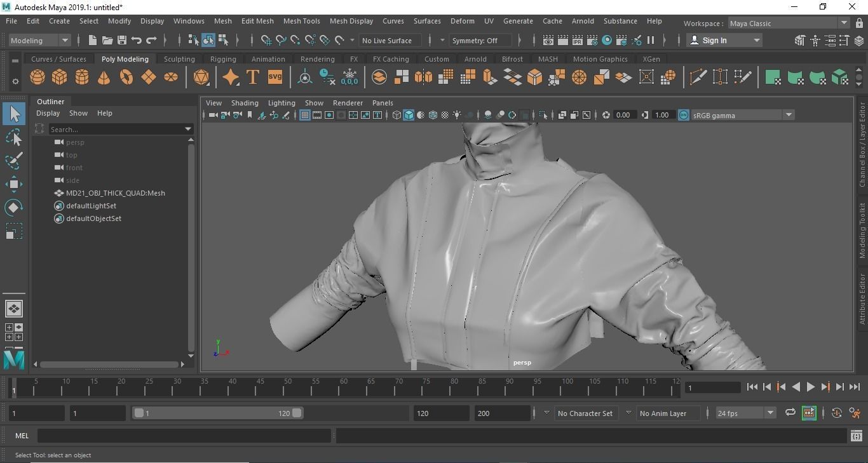Click the Outliner search field
Image resolution: width=868 pixels, height=463 pixels.
116,129
